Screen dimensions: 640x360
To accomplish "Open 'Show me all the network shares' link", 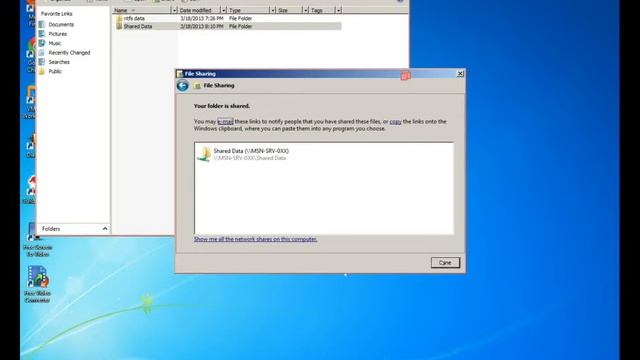I will (x=256, y=239).
